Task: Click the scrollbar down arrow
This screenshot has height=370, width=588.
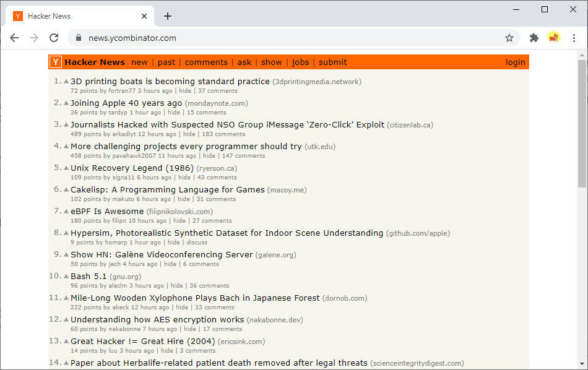Action: pyautogui.click(x=582, y=364)
